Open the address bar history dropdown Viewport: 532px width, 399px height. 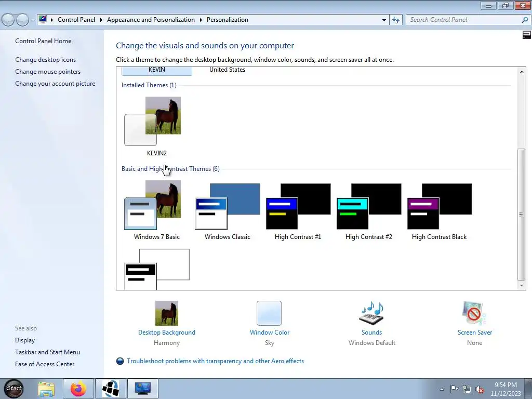click(x=384, y=20)
